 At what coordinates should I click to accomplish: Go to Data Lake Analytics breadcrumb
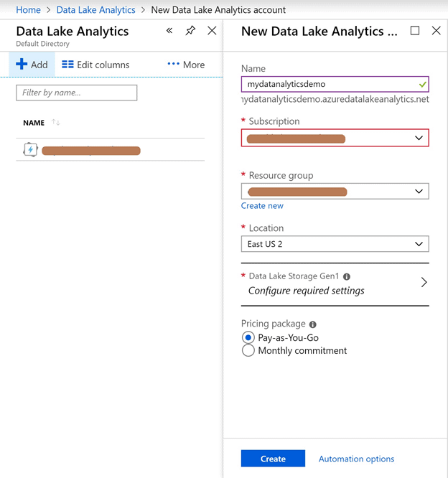pyautogui.click(x=95, y=10)
